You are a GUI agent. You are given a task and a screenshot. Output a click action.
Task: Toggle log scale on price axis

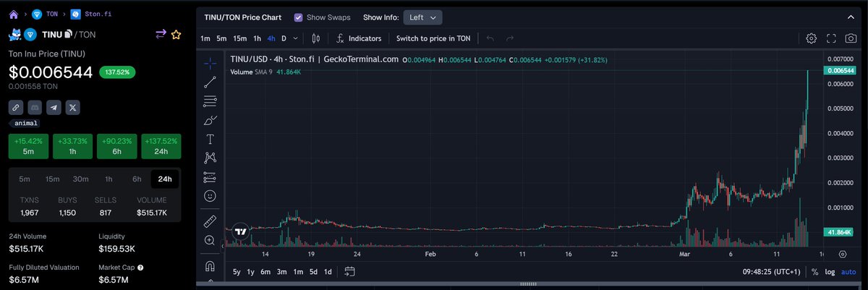point(830,272)
